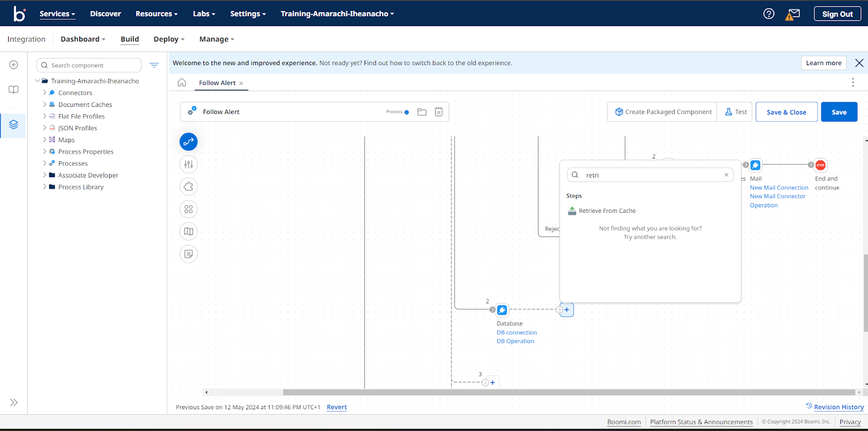Open the Settings dropdown menu
The height and width of the screenshot is (431, 868).
[x=248, y=14]
